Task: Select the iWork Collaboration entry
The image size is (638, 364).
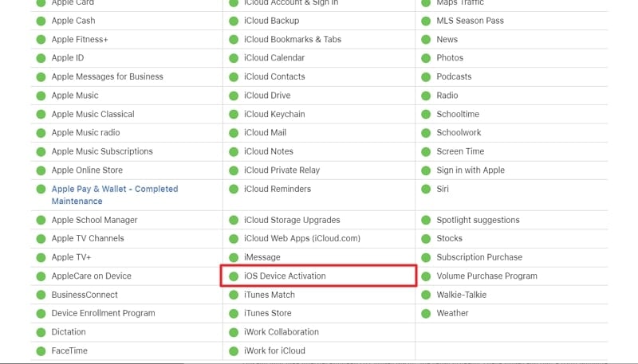Action: 281,332
